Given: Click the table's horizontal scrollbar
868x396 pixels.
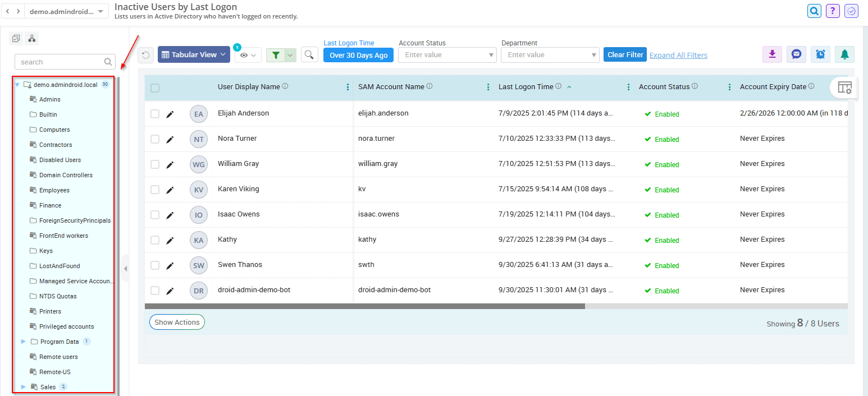Looking at the screenshot, I should pyautogui.click(x=365, y=306).
